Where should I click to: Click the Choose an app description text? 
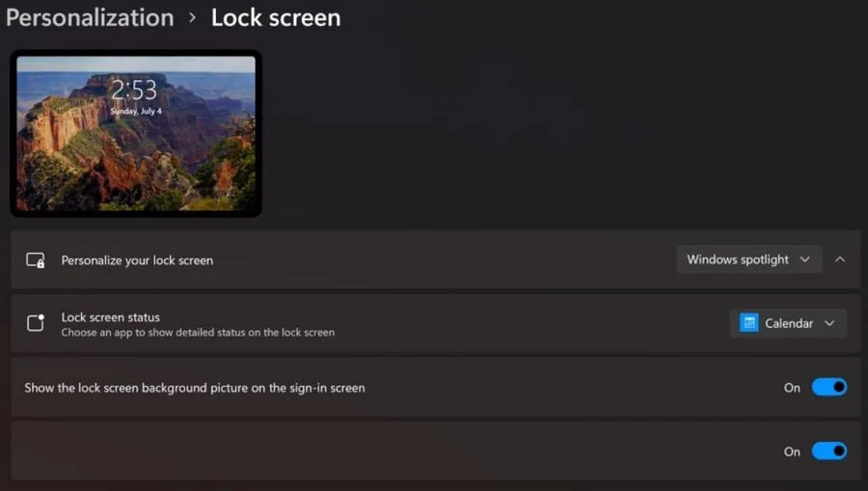click(x=198, y=332)
